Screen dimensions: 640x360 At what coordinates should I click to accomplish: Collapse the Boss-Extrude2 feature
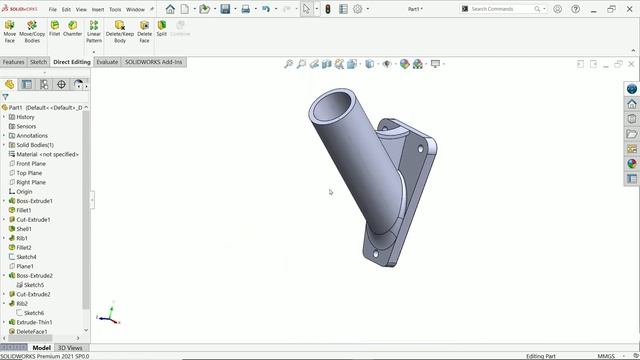point(4,276)
